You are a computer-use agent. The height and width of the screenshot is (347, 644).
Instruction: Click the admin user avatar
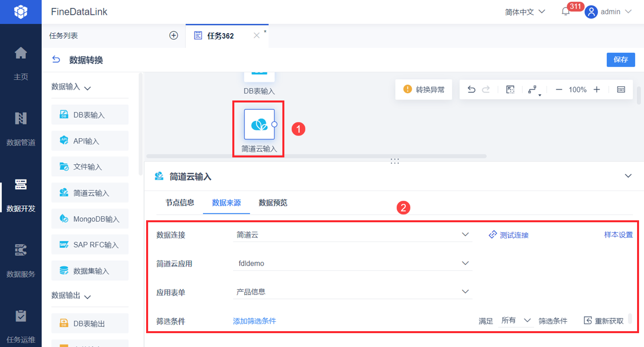[590, 12]
